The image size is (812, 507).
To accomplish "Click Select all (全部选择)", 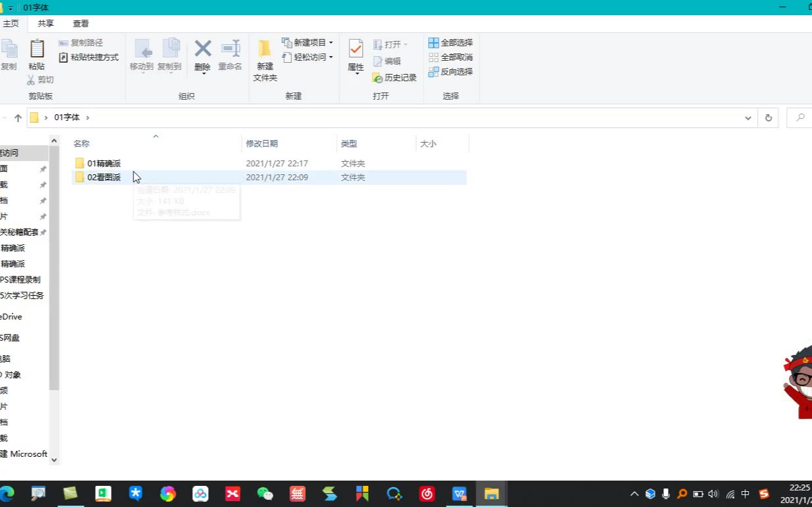I will pyautogui.click(x=451, y=43).
